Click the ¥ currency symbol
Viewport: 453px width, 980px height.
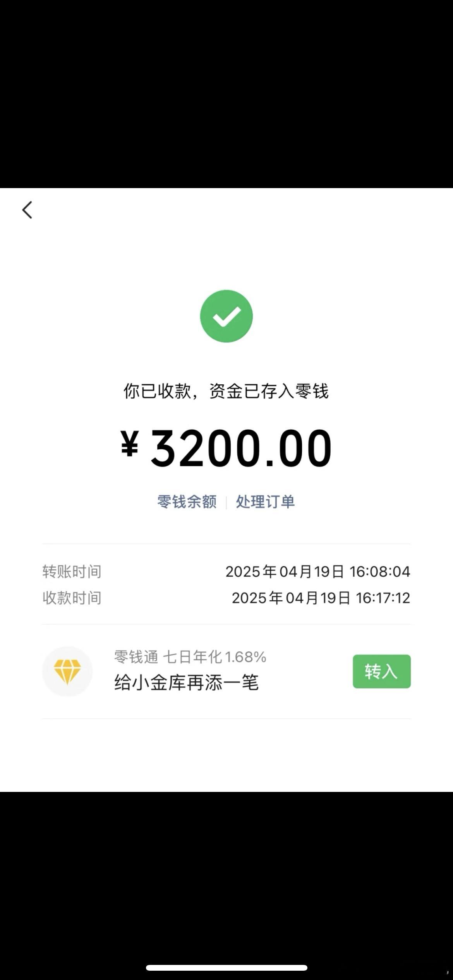(130, 444)
